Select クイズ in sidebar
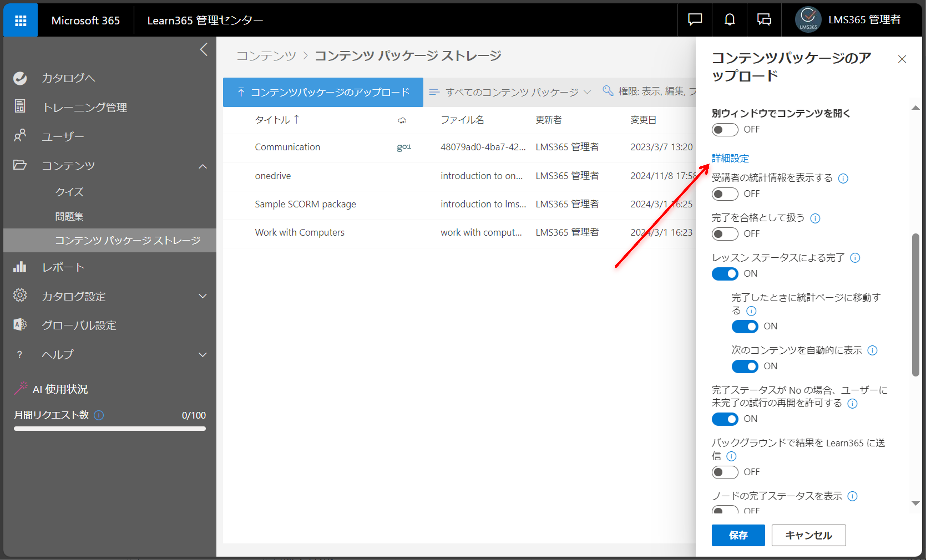 click(x=69, y=192)
